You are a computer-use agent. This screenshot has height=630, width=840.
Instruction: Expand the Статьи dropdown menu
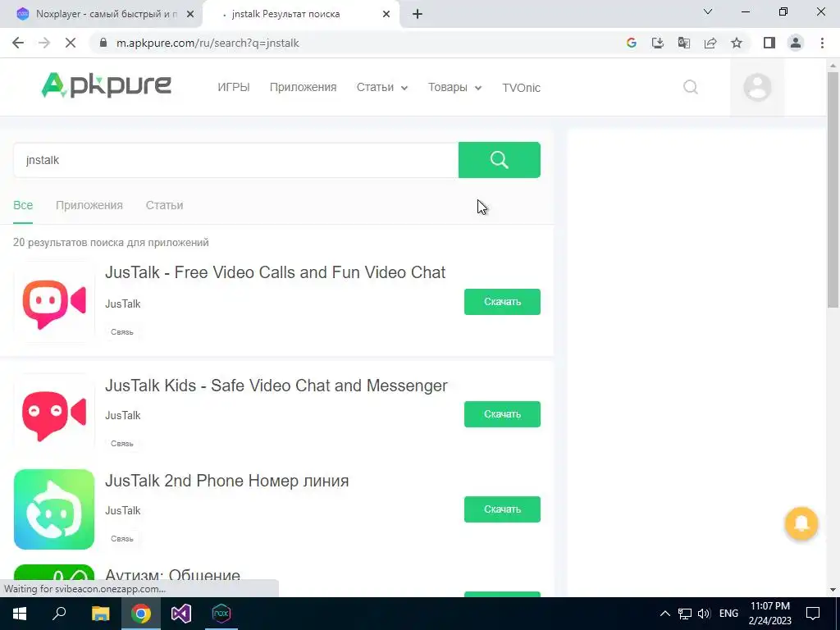pos(382,87)
